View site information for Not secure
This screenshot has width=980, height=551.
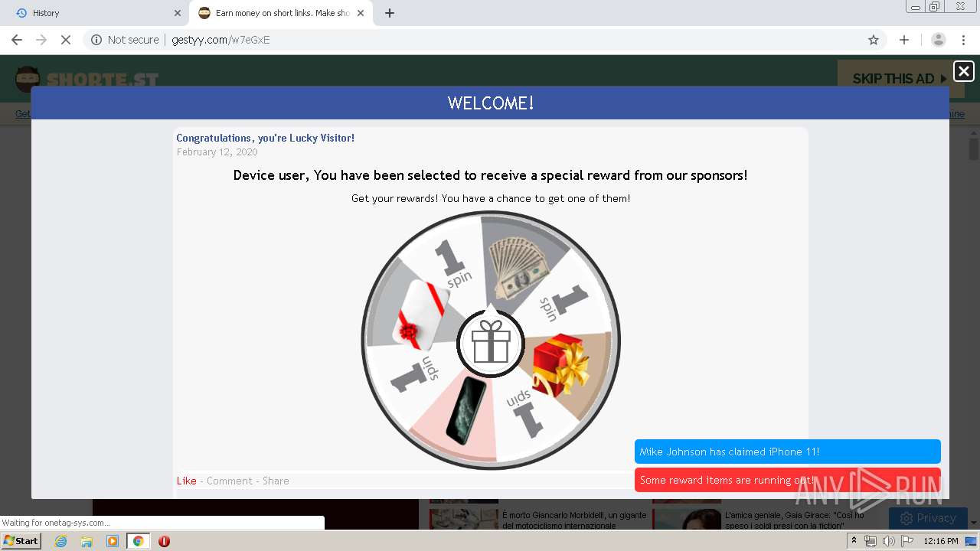coord(125,40)
